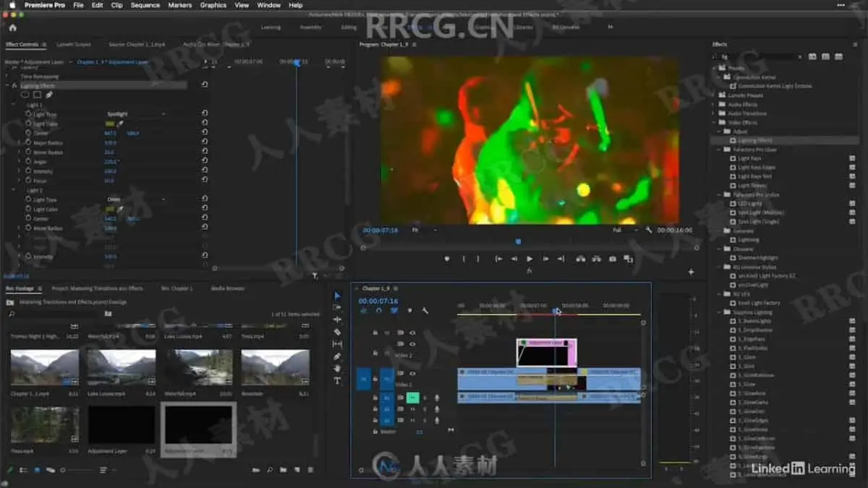Open the Light 1 Light Type dropdown showing Spotlight
The height and width of the screenshot is (488, 868).
(136, 114)
